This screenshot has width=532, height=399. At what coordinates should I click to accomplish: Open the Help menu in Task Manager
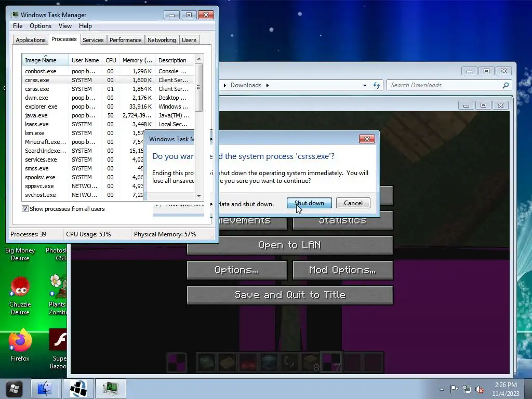[x=85, y=26]
